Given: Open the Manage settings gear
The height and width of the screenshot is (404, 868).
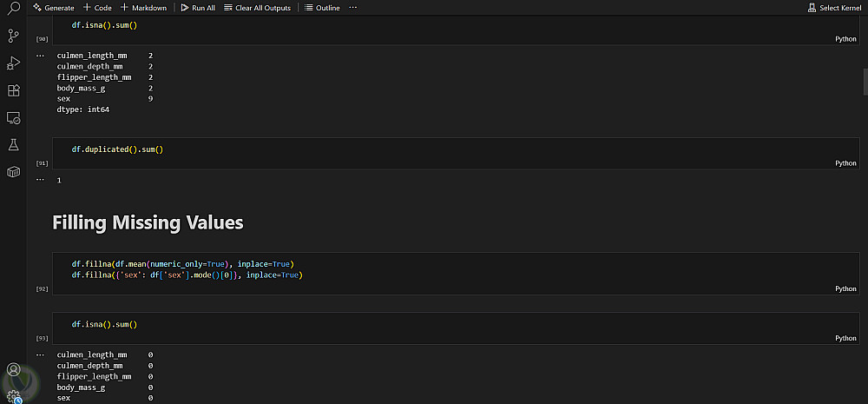Looking at the screenshot, I should pyautogui.click(x=13, y=395).
